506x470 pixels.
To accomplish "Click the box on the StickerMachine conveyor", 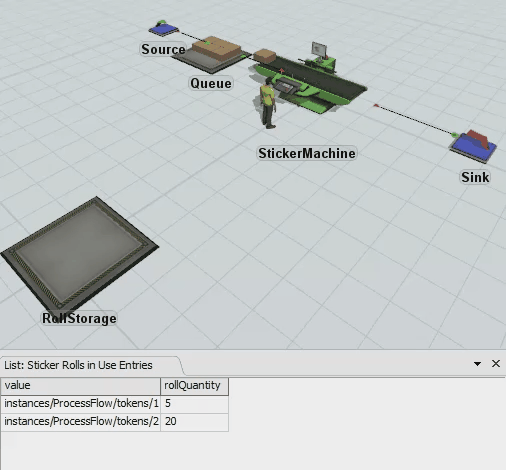I will [x=265, y=56].
